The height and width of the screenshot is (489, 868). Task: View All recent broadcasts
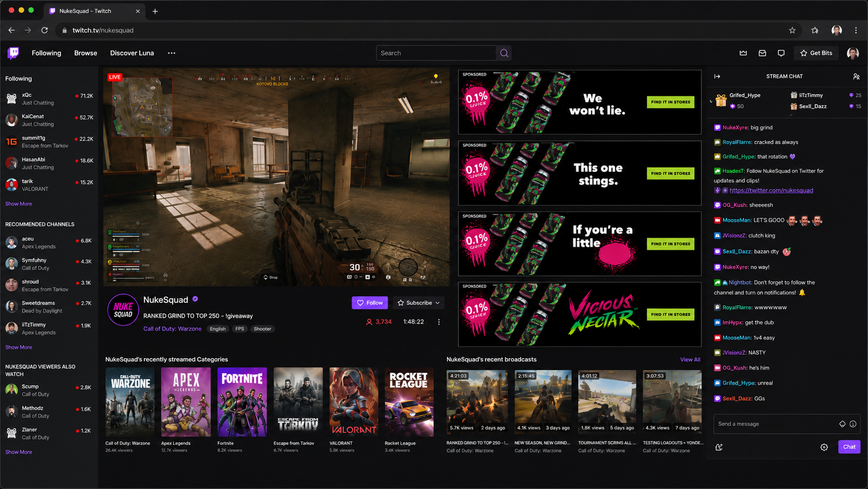(690, 360)
